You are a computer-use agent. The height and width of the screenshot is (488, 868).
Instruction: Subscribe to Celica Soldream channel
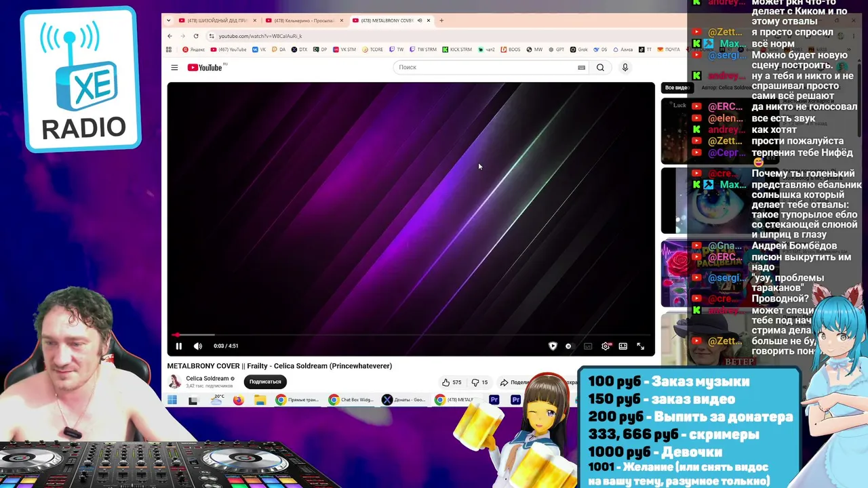pos(265,382)
